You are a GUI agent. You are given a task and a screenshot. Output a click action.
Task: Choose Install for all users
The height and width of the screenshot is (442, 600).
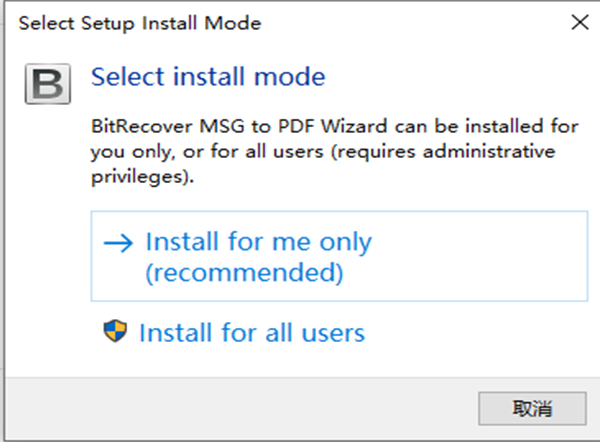coord(234,332)
